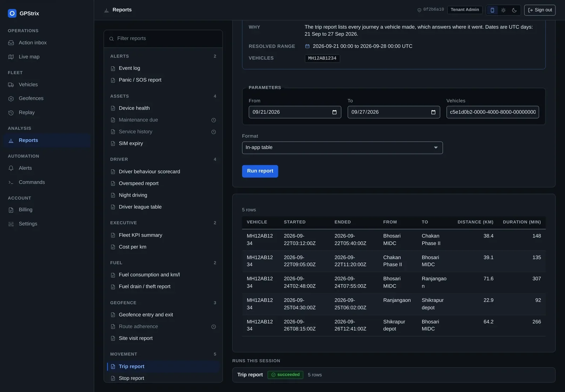
Task: Click the Vehicles ID input field
Action: (x=493, y=112)
